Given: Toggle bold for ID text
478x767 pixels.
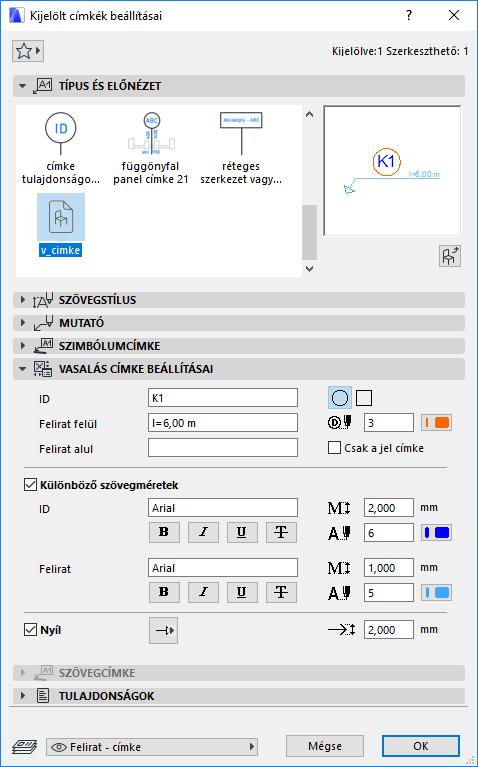Looking at the screenshot, I should 164,532.
